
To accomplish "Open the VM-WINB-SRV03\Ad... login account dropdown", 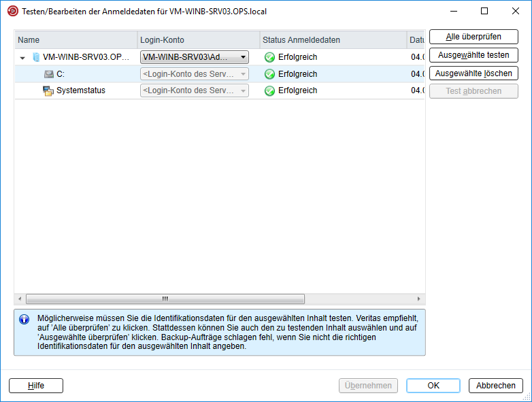I will pyautogui.click(x=243, y=58).
